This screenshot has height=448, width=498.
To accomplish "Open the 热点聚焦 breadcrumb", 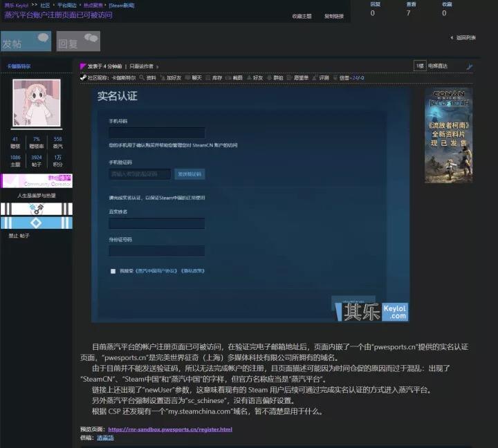I will click(x=93, y=6).
